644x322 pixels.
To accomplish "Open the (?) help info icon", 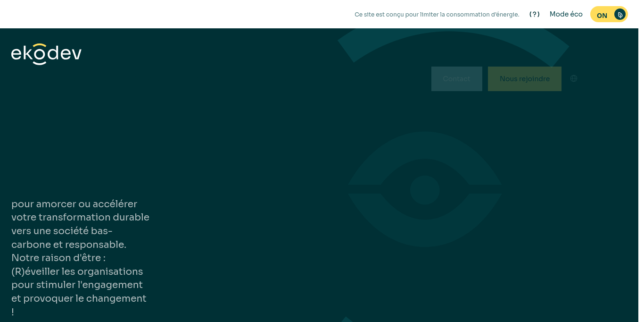I will point(534,14).
